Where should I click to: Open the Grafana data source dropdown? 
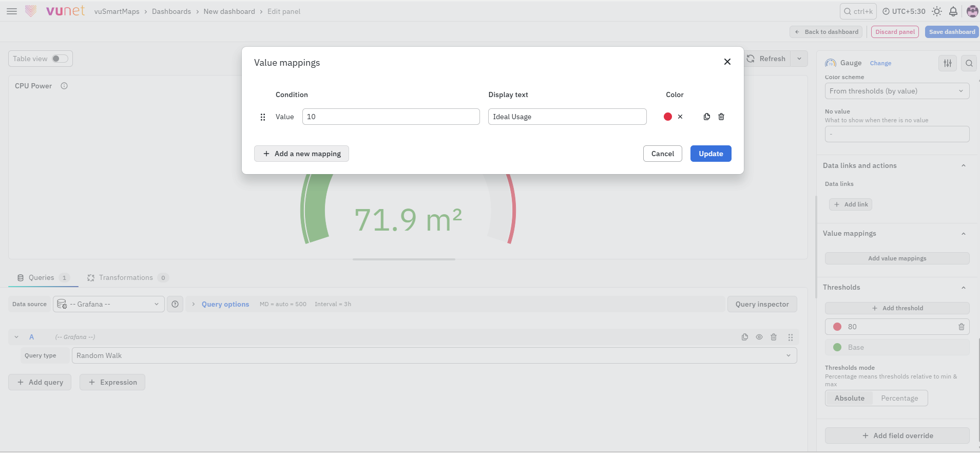click(x=109, y=304)
